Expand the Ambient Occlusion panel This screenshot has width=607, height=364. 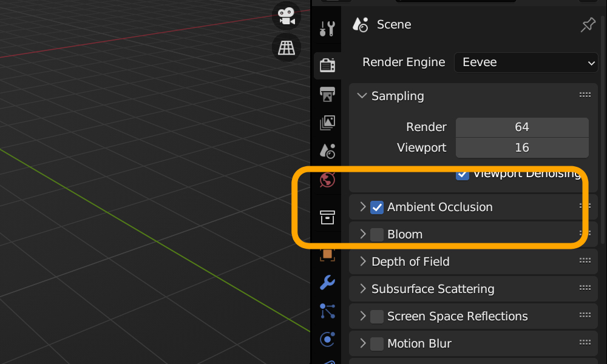[363, 207]
